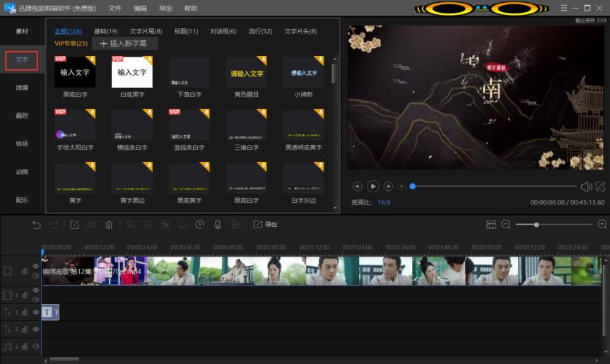Switch to 叠附 sidebar panel
The width and height of the screenshot is (610, 364).
point(22,115)
